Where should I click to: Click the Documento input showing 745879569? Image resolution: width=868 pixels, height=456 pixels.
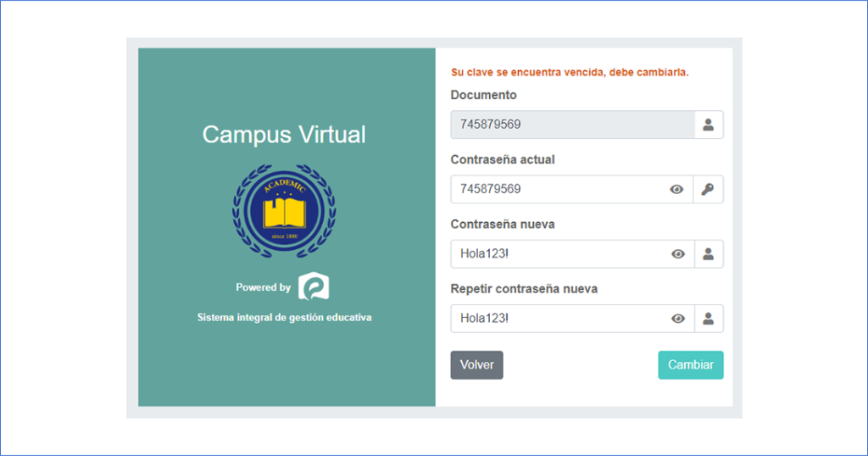(x=571, y=125)
